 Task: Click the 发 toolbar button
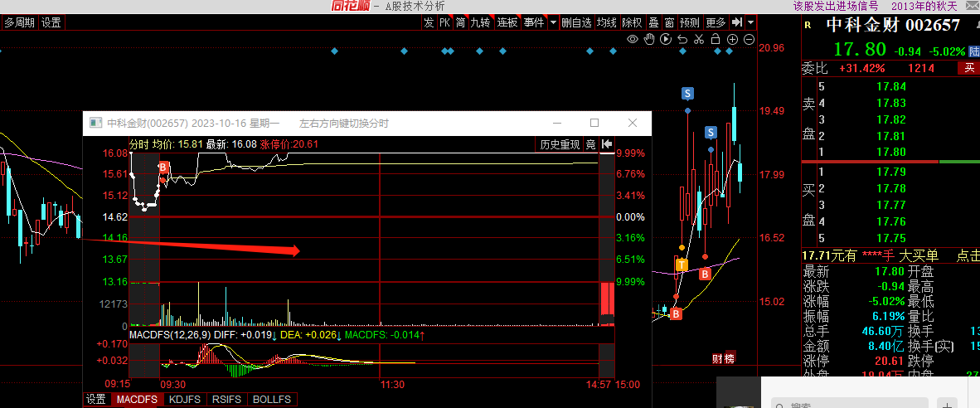pyautogui.click(x=429, y=22)
